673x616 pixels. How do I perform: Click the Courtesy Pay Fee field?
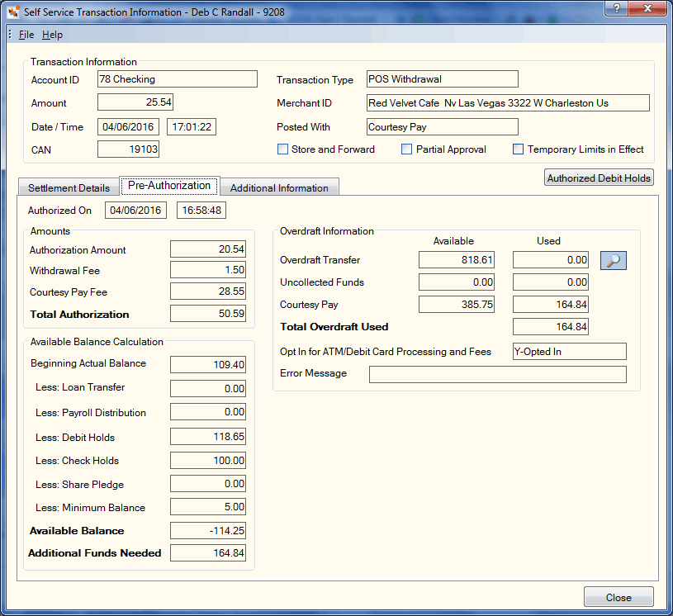208,291
